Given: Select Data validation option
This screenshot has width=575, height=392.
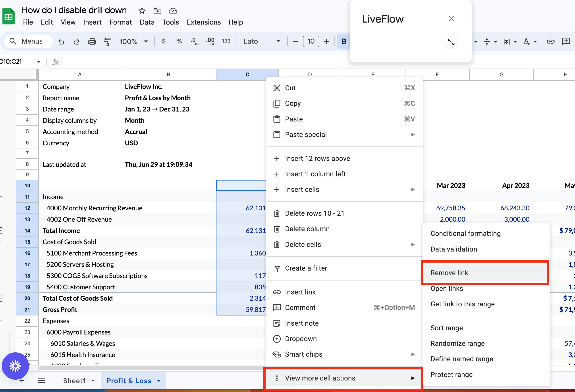Looking at the screenshot, I should point(486,249).
